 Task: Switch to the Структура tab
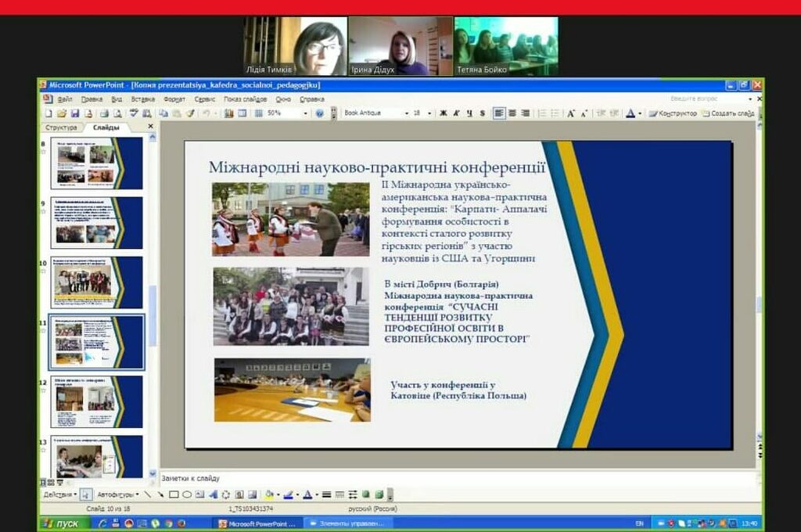pyautogui.click(x=61, y=127)
